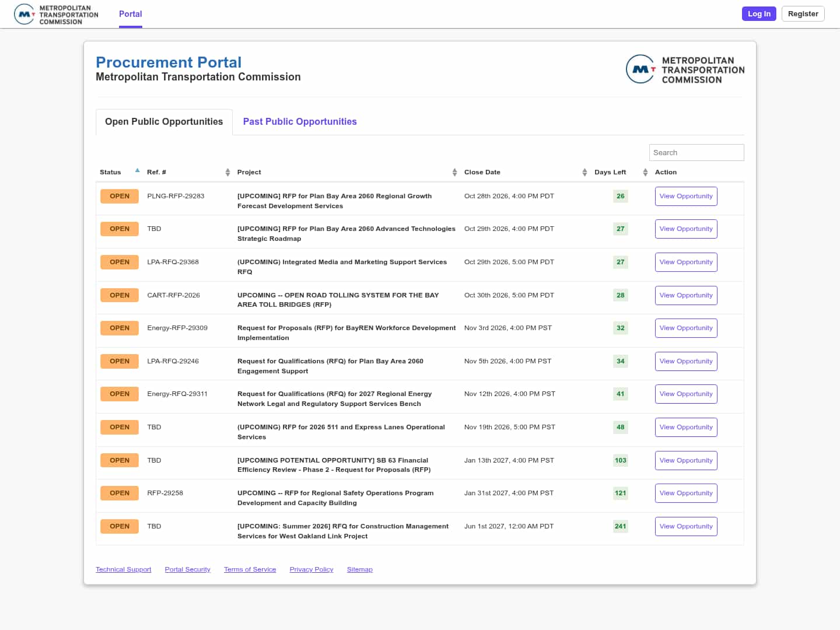This screenshot has width=840, height=630.
Task: Click the Procurement Portal heading
Action: tap(169, 62)
